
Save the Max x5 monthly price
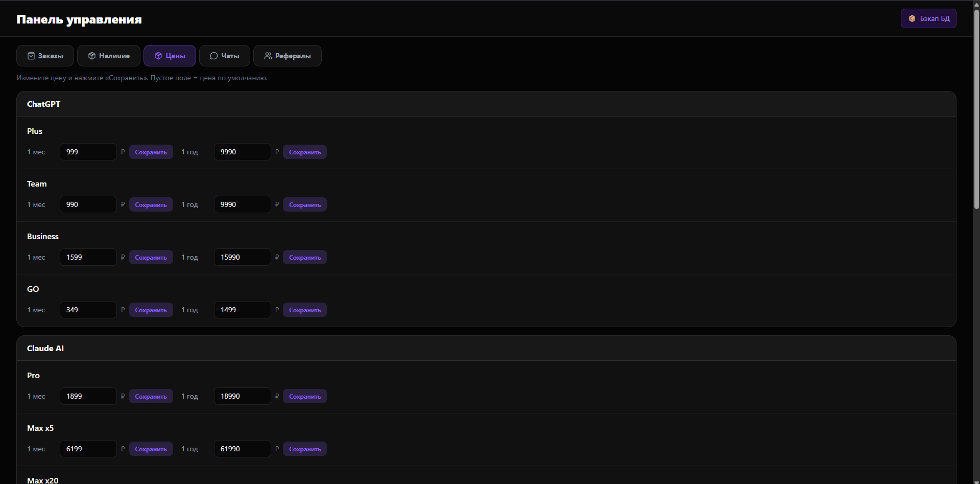click(151, 449)
